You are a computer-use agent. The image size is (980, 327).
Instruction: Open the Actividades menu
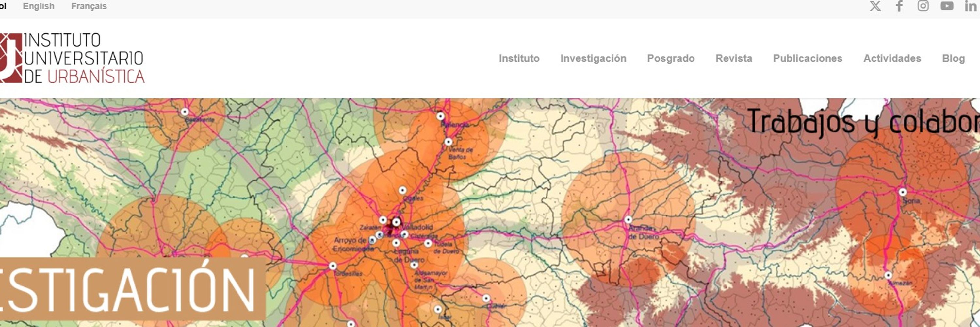892,58
